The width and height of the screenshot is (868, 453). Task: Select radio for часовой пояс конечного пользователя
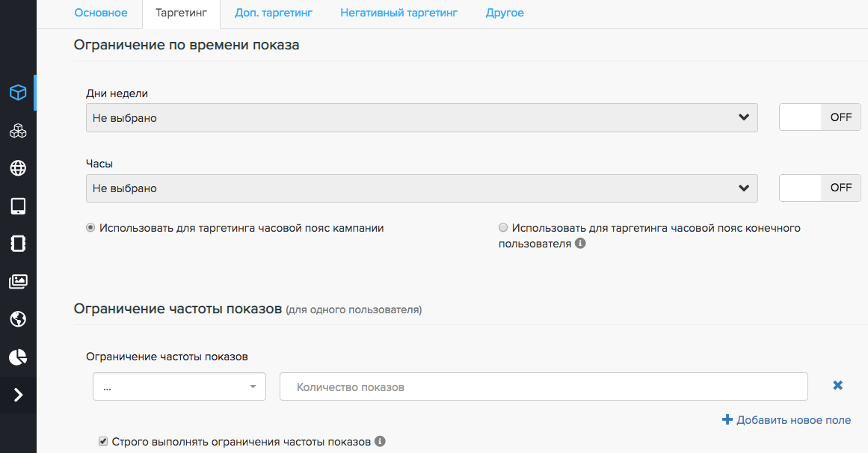coord(503,228)
